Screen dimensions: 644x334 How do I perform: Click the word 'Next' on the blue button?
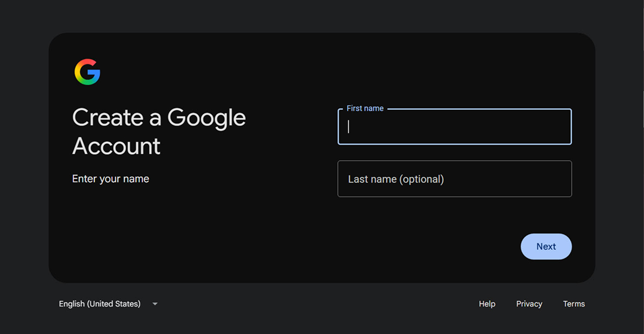tap(546, 246)
